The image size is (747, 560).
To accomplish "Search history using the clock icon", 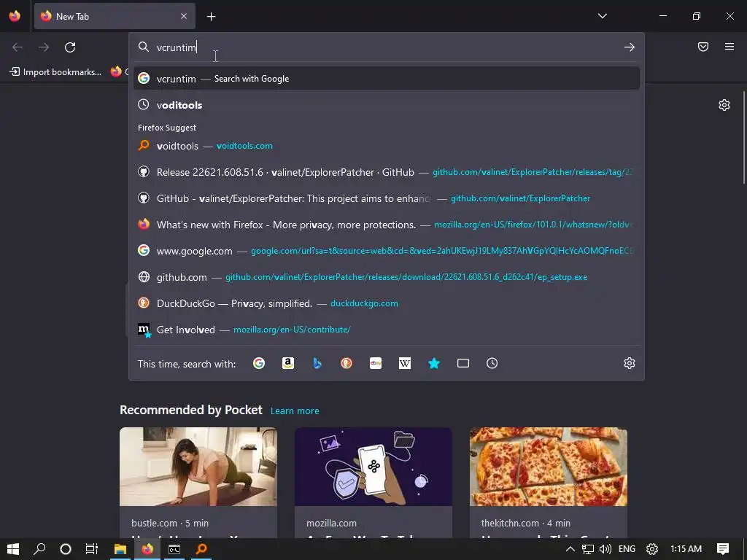I will pos(492,363).
